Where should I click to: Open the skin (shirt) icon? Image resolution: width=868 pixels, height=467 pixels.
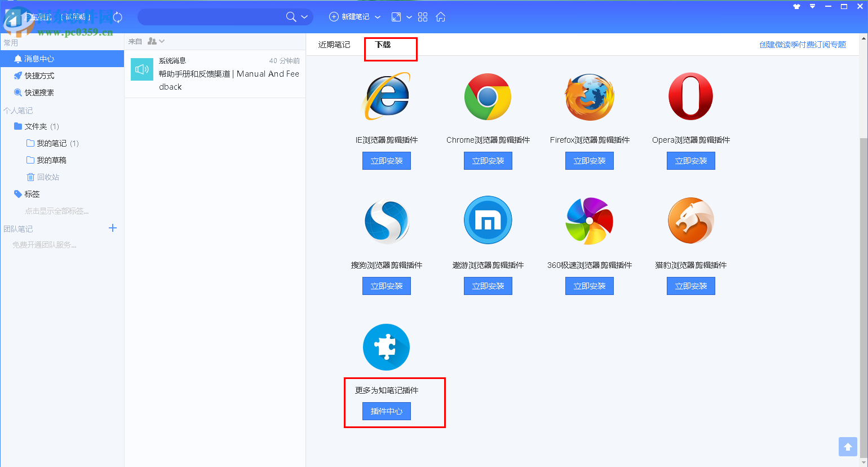pyautogui.click(x=796, y=7)
